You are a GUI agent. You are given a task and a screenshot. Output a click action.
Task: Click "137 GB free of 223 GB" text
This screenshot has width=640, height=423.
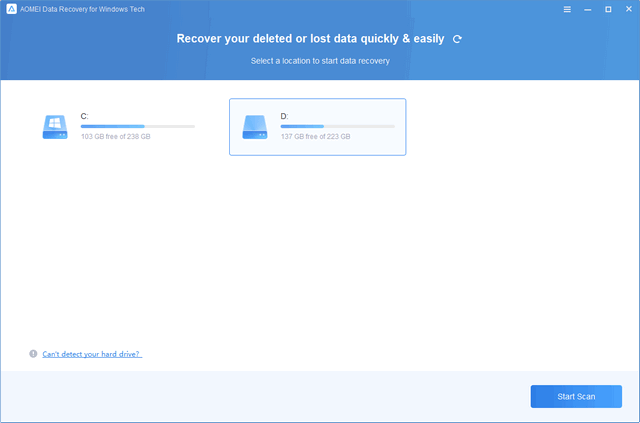click(x=316, y=136)
